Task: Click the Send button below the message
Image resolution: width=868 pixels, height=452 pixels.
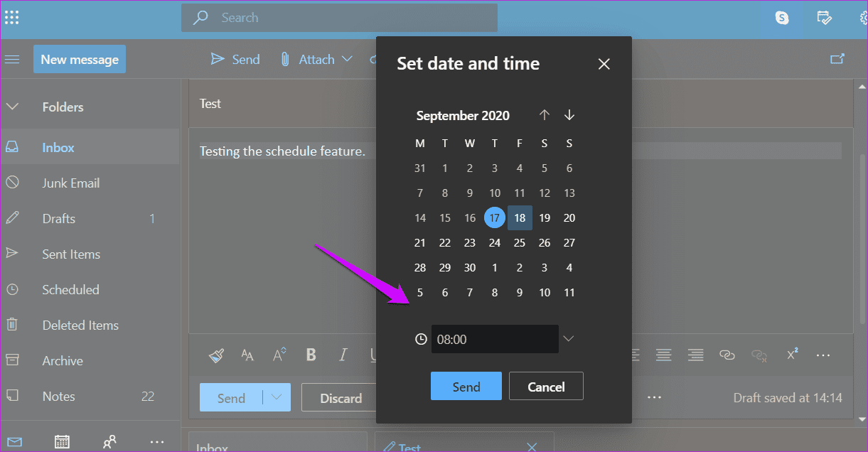Action: pyautogui.click(x=231, y=398)
